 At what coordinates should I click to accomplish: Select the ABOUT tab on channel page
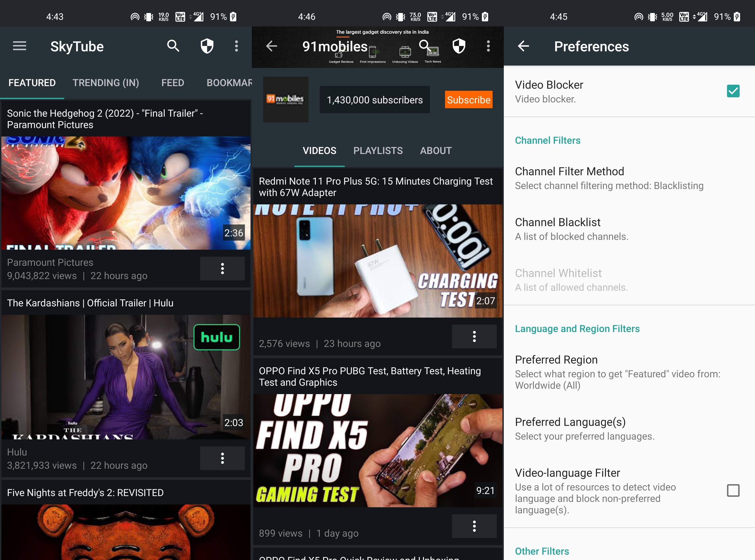click(x=436, y=150)
